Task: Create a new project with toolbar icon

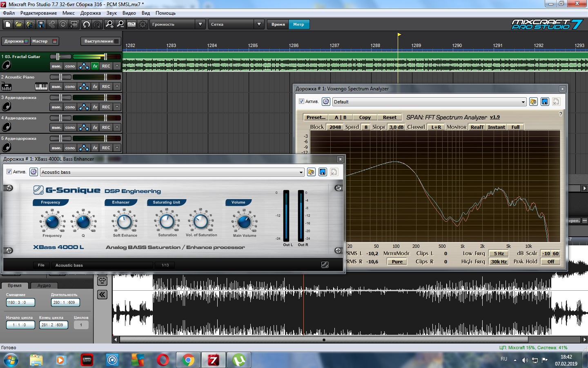Action: (8, 25)
